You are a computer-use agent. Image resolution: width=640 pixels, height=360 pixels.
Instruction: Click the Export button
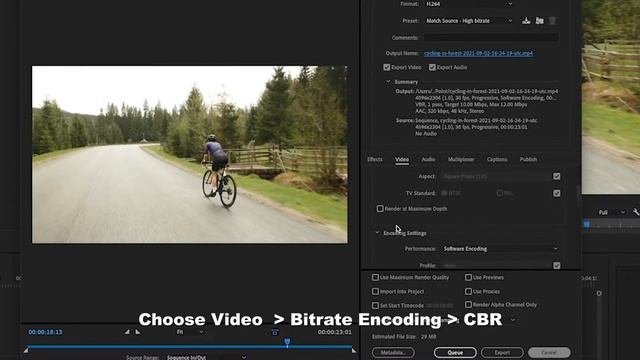click(x=502, y=353)
